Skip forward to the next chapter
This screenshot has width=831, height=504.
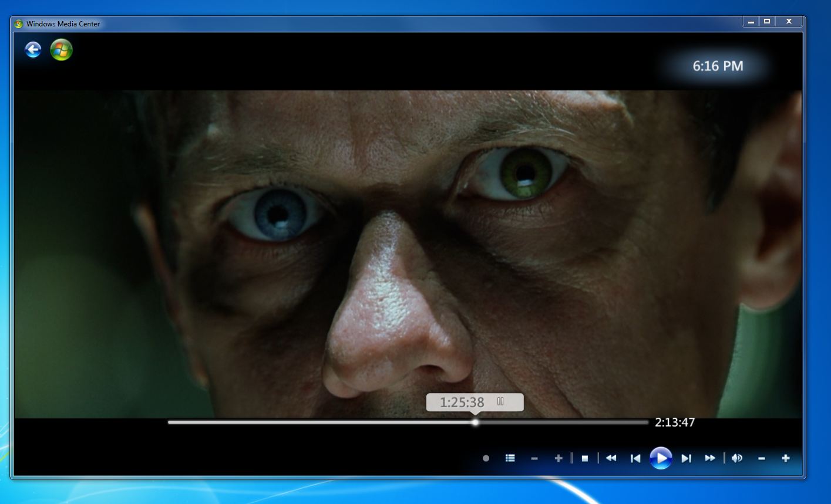[x=686, y=458]
